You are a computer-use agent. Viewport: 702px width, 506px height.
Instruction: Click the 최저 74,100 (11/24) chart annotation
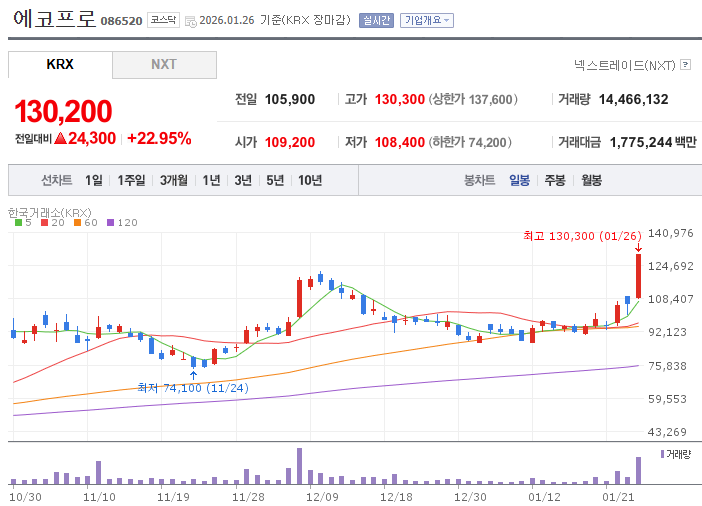tap(193, 388)
